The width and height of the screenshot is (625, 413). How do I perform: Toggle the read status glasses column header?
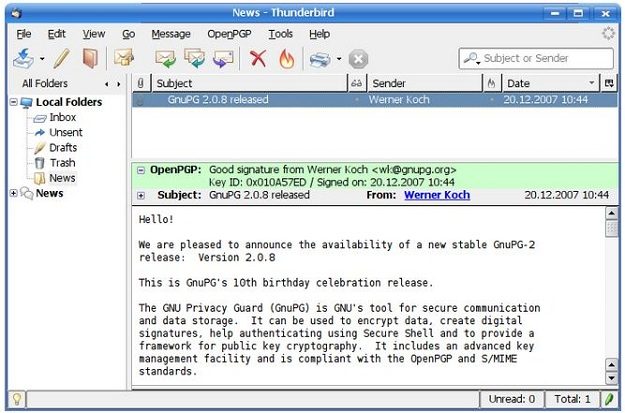click(357, 83)
